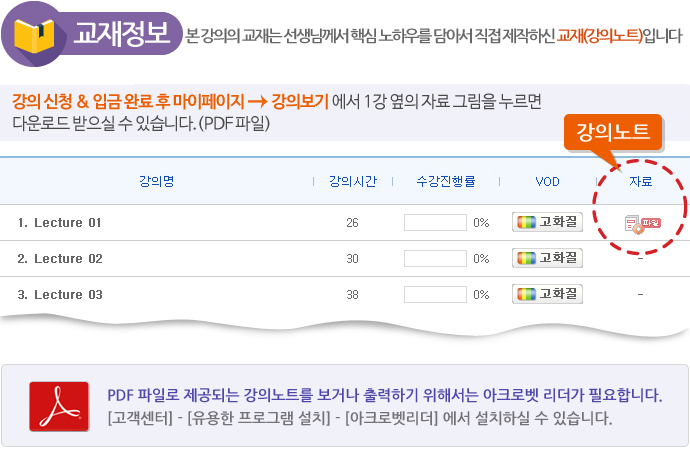The image size is (690, 466).
Task: Open the Lecture 02 row title
Action: point(68,258)
